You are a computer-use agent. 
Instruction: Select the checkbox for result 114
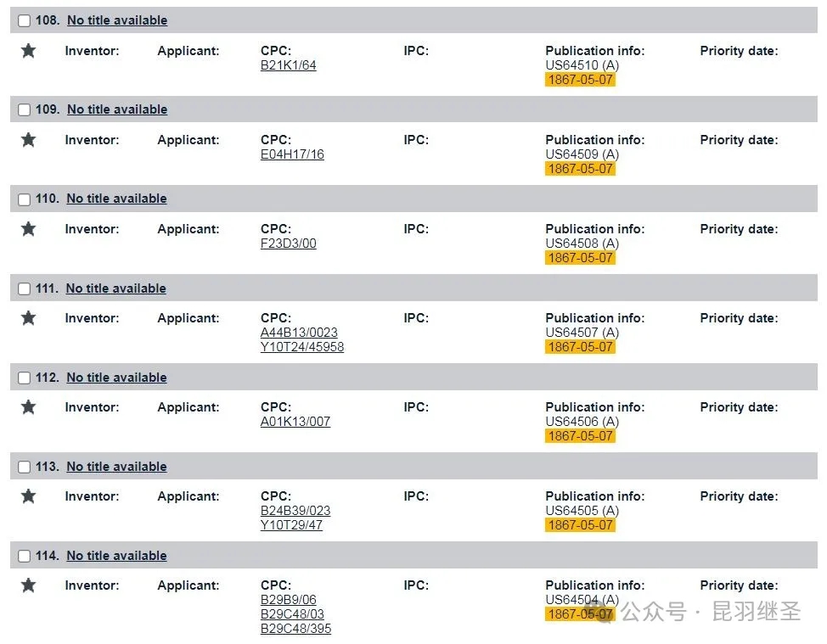pos(25,556)
